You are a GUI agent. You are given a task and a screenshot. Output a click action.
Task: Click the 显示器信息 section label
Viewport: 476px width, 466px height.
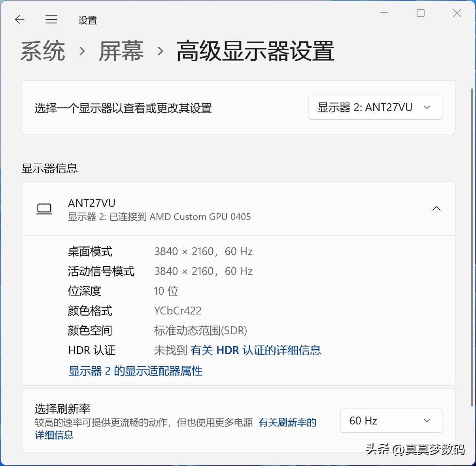coord(49,169)
